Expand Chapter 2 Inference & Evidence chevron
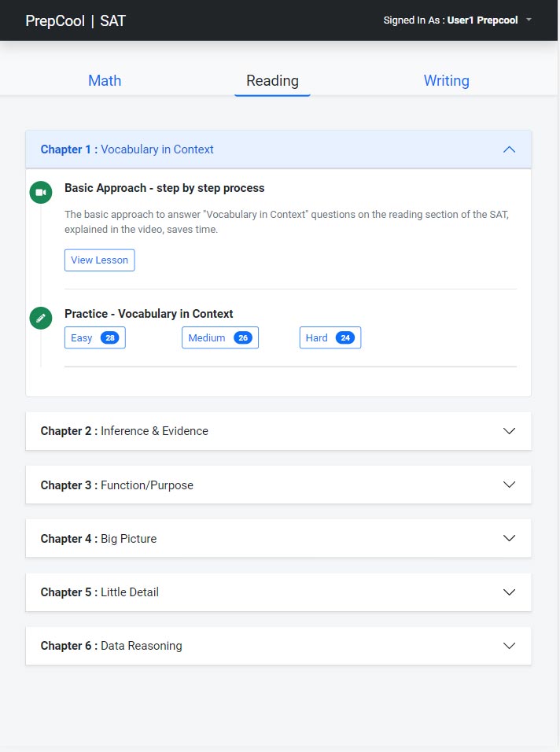Image resolution: width=560 pixels, height=752 pixels. click(509, 431)
